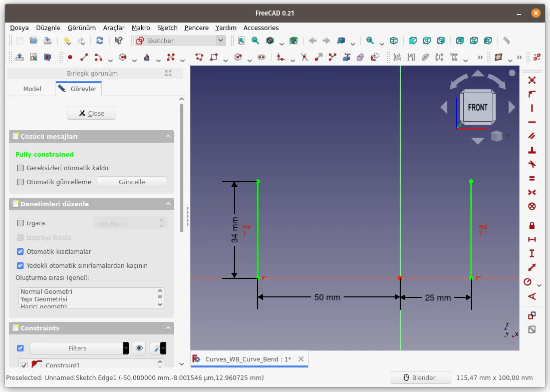Viewport: 550px width, 392px height.
Task: Click the Güncelle button
Action: coord(132,182)
